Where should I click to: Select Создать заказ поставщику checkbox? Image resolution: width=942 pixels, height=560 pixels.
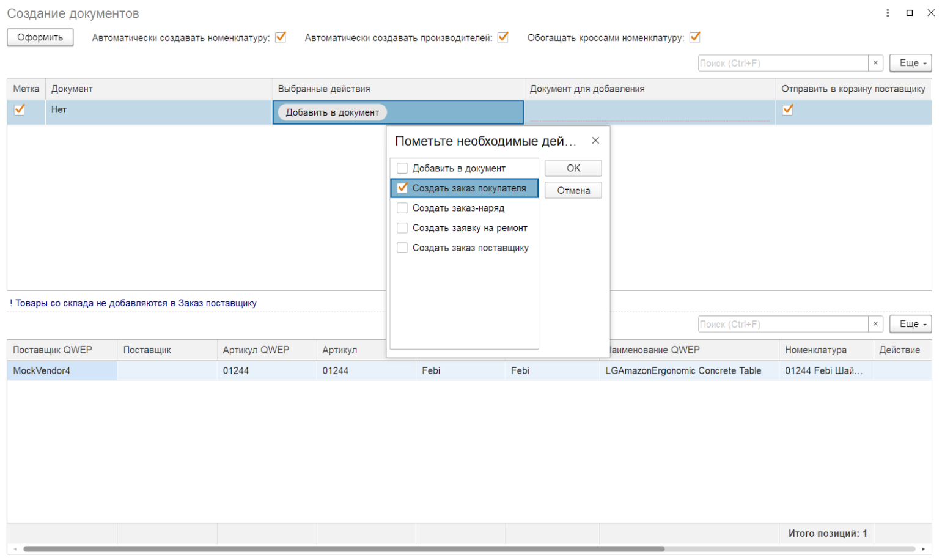402,248
